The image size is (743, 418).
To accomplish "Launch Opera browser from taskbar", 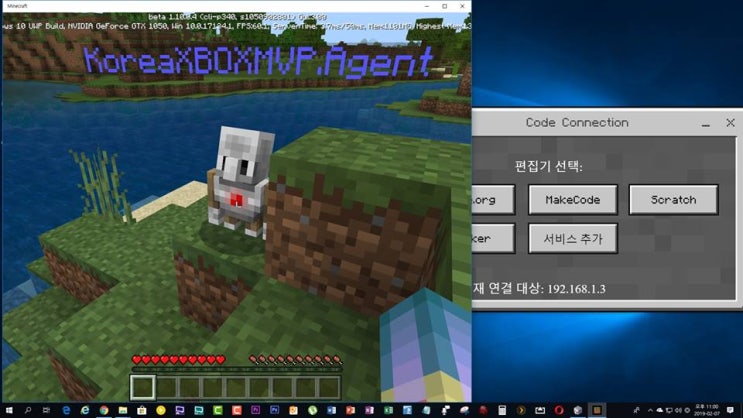I will click(x=559, y=410).
